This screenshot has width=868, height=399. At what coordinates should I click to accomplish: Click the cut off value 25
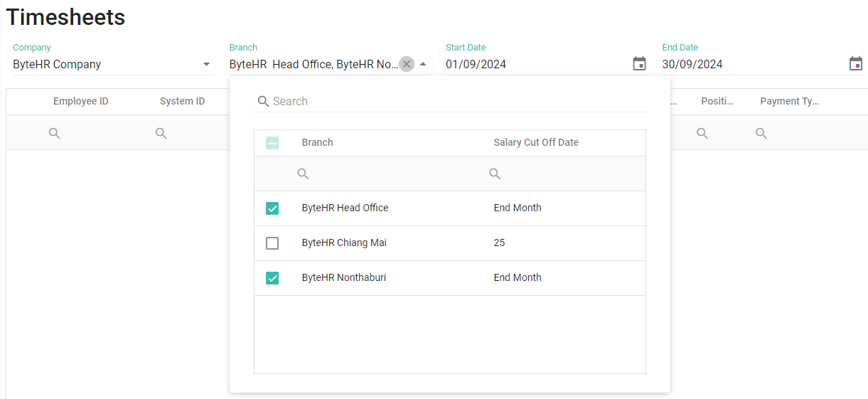pyautogui.click(x=499, y=243)
